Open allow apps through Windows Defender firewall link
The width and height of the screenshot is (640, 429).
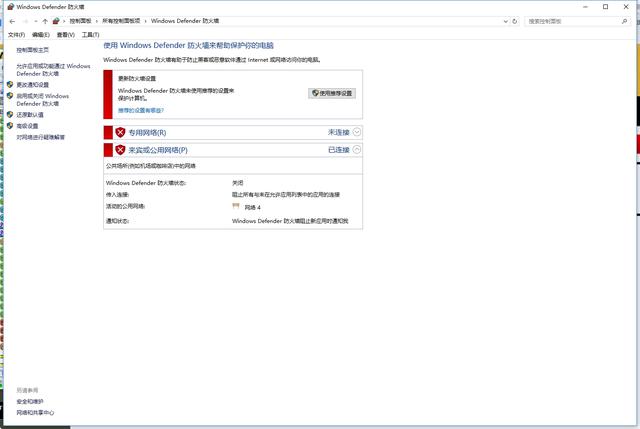click(x=53, y=70)
